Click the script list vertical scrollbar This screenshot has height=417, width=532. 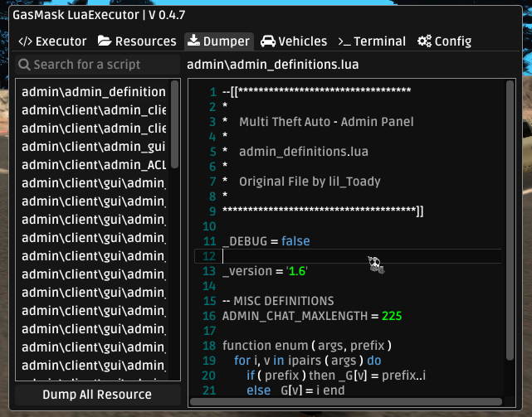click(175, 124)
